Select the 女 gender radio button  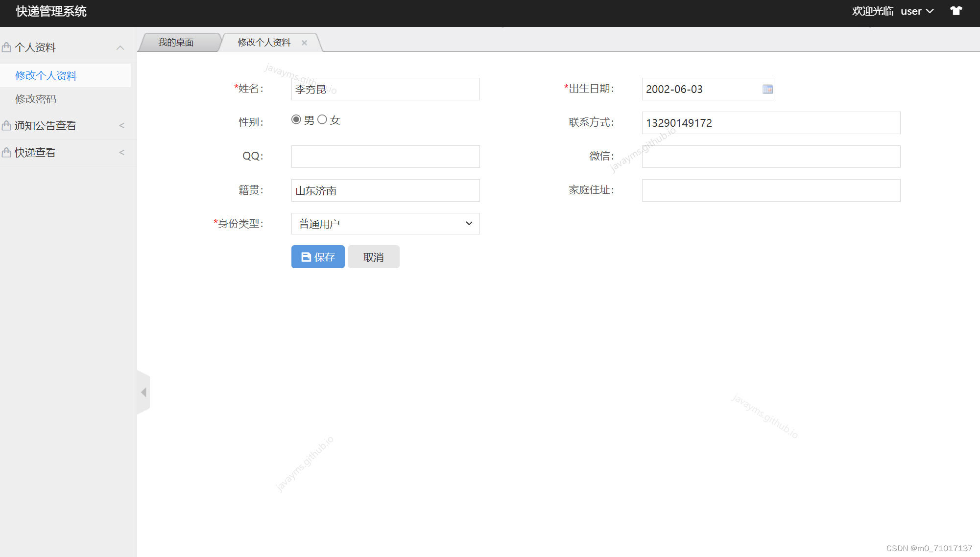tap(322, 119)
